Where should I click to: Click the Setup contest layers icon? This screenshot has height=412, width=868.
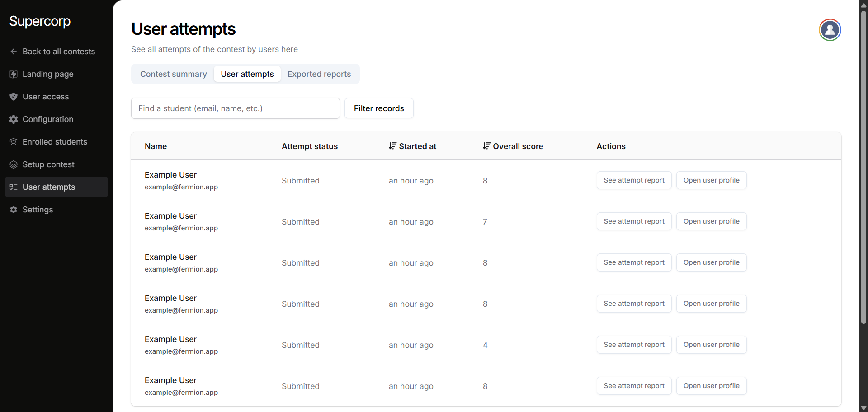(14, 164)
